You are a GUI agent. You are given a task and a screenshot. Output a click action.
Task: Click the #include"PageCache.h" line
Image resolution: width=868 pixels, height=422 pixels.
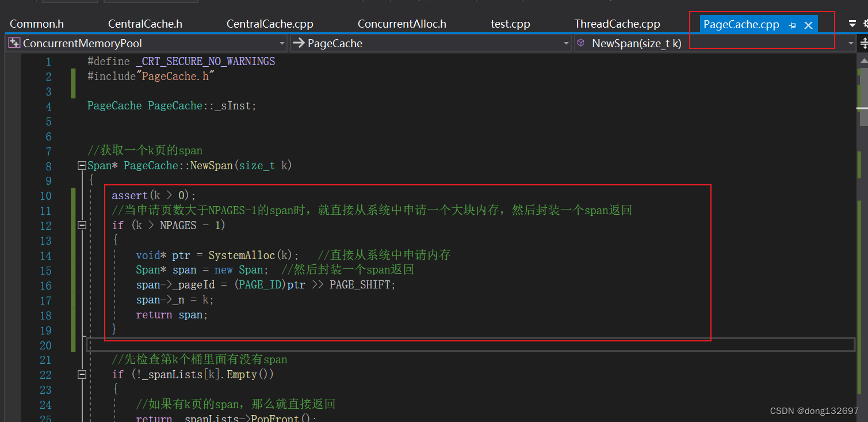(151, 77)
